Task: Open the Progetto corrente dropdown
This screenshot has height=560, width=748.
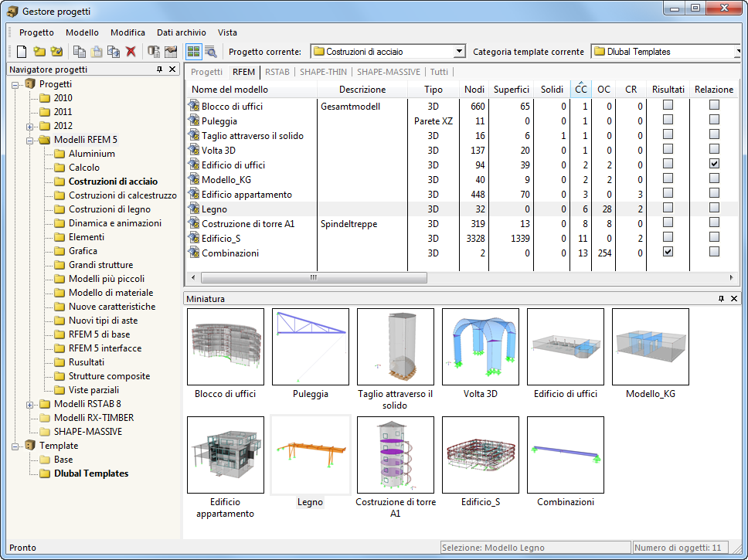Action: [x=459, y=51]
